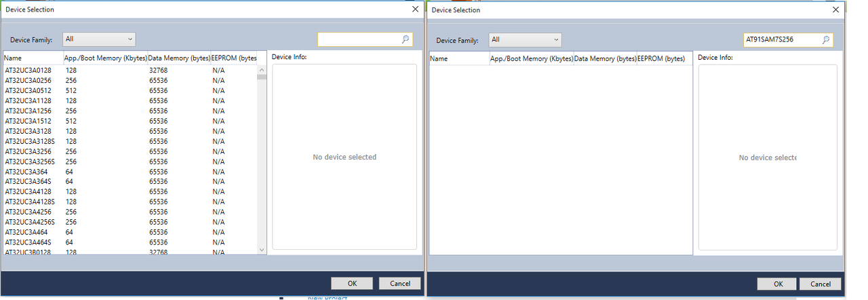Image resolution: width=868 pixels, height=300 pixels.
Task: Select device AT32UC3A464S
Action: [129, 242]
